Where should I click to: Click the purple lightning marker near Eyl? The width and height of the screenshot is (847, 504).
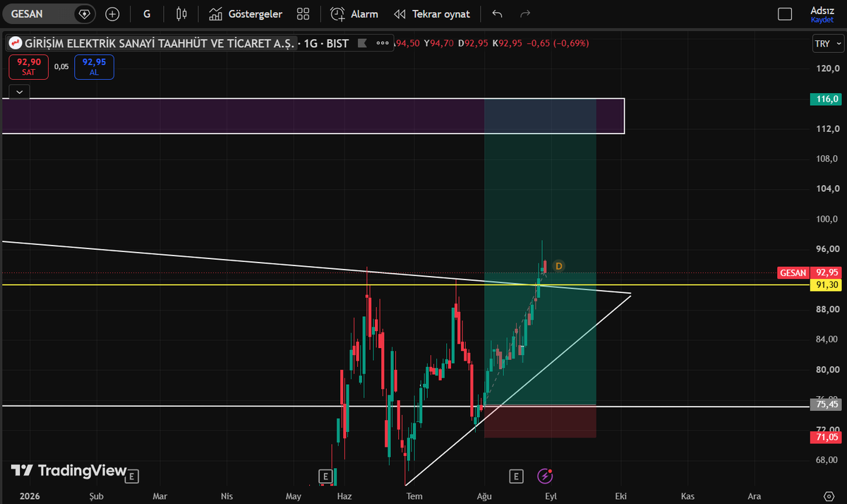coord(545,476)
